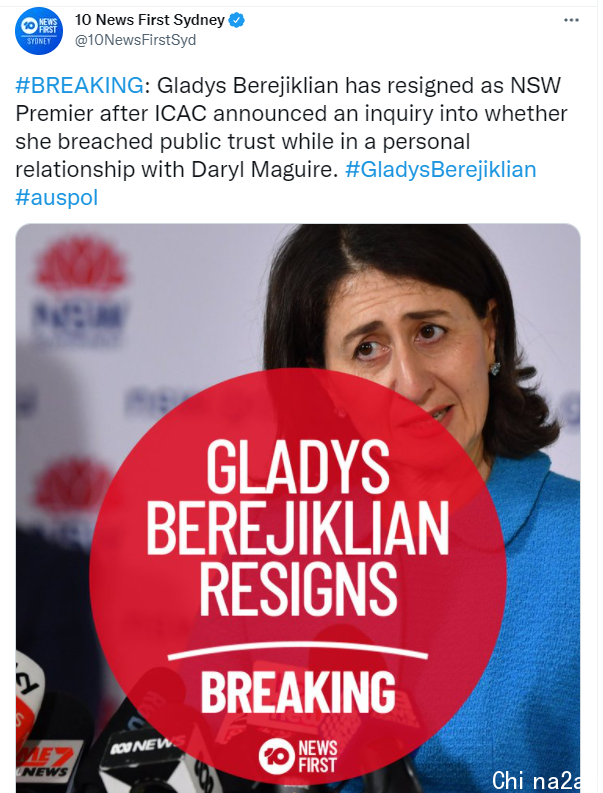Click the 'GLADYS BEREJIKLIAN RESIGNS' headline text
The width and height of the screenshot is (603, 793).
pyautogui.click(x=297, y=526)
